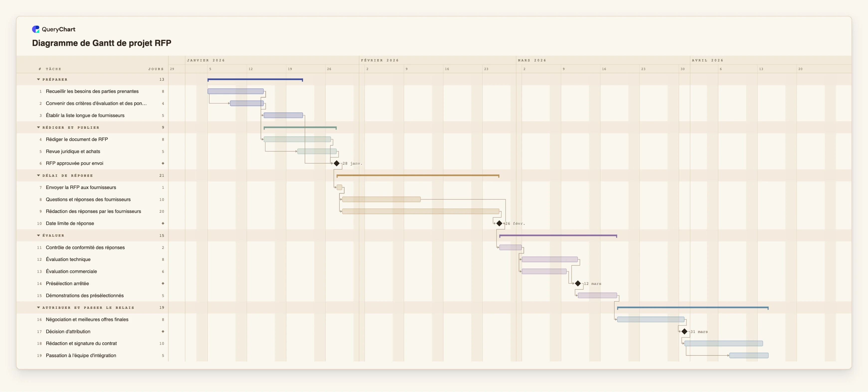
Task: Collapse the ATTRIBUER ET PASSER LE RELAIS group
Action: (x=38, y=308)
